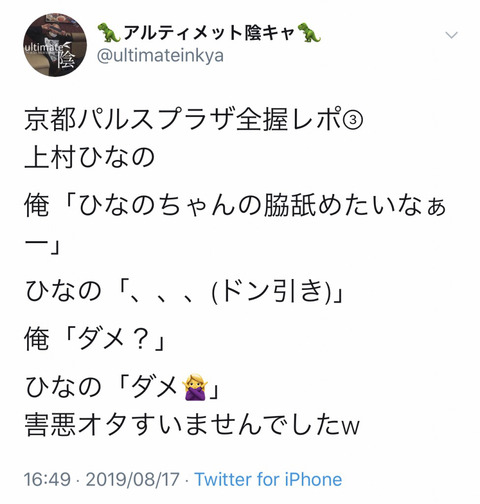This screenshot has width=480, height=504.
Task: Click the final line 害悪オタすいませんでしたw
Action: pos(192,425)
